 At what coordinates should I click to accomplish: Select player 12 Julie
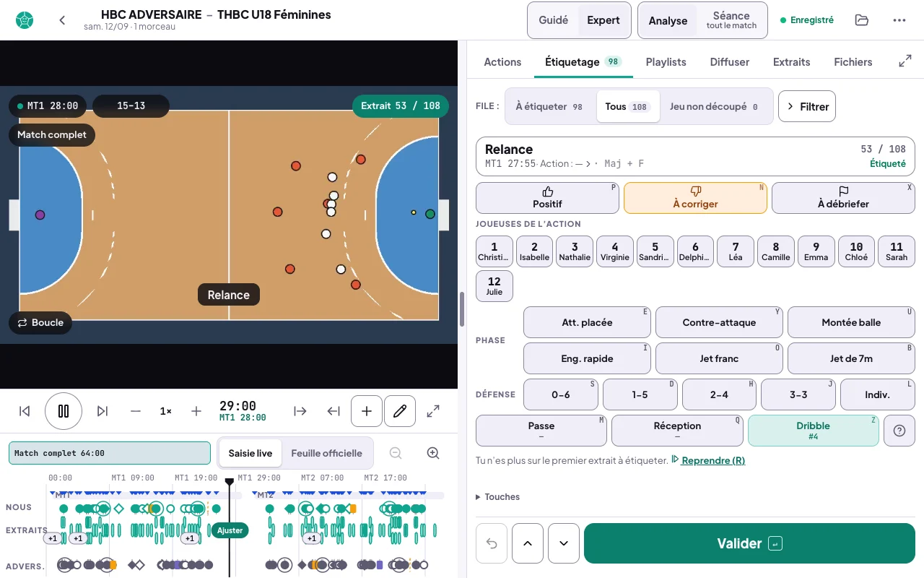click(x=494, y=286)
